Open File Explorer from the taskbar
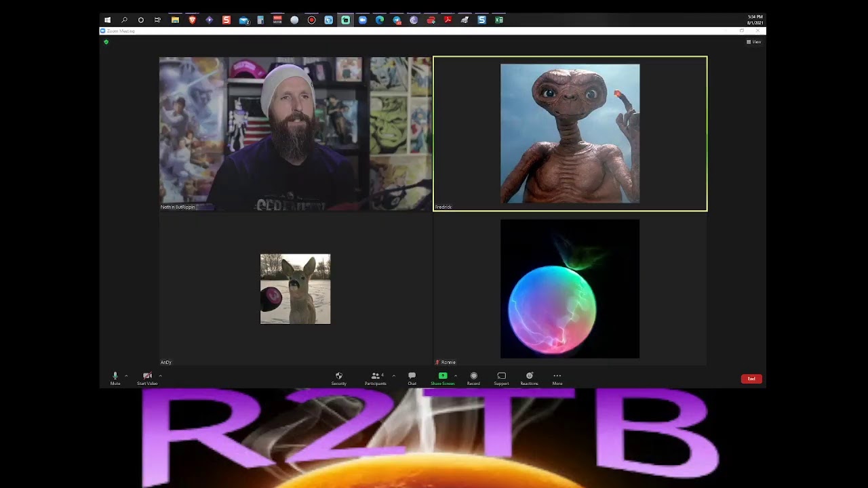 (175, 20)
